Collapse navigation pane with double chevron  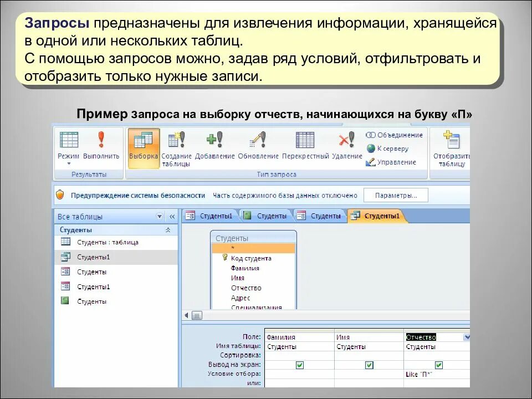[172, 217]
